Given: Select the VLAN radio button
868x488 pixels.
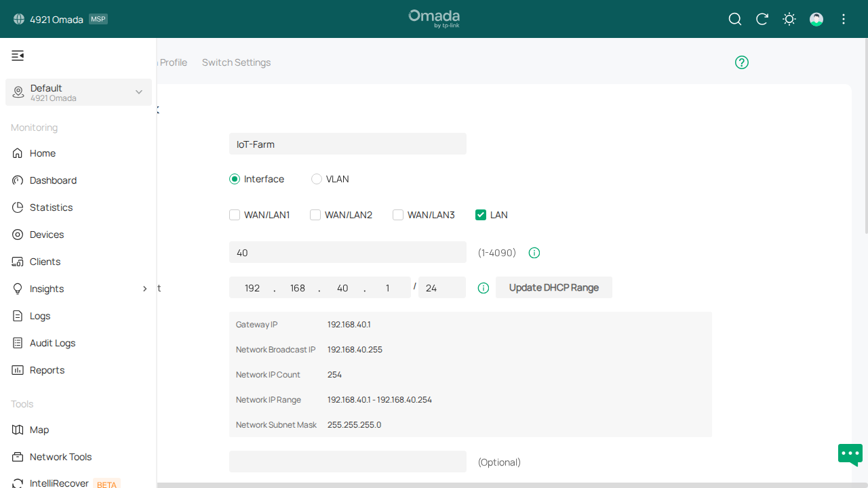Looking at the screenshot, I should tap(317, 179).
